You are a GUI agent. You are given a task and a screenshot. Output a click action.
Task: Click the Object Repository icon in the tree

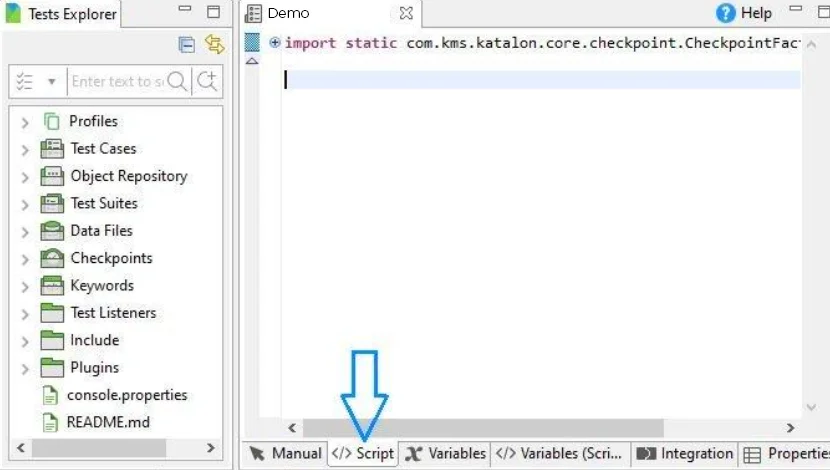[x=53, y=176]
